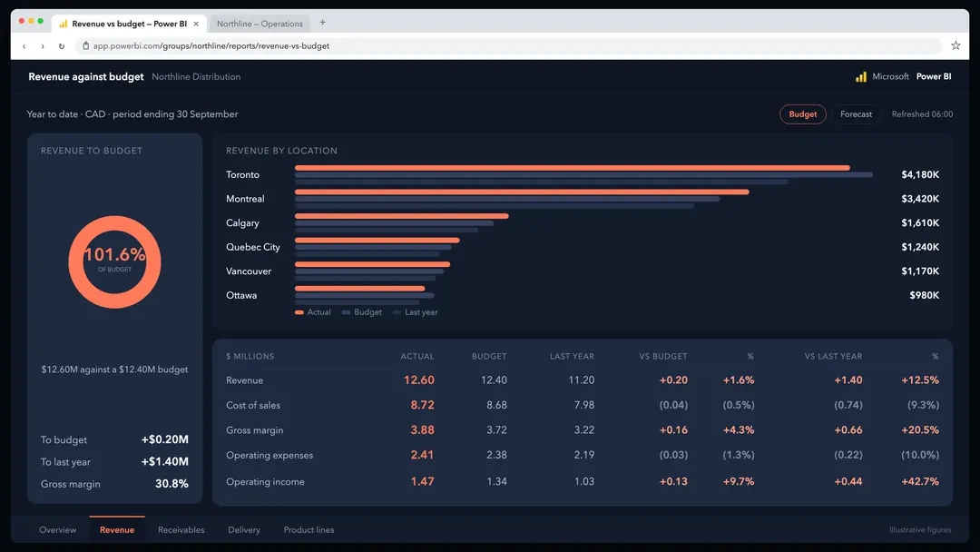This screenshot has width=980, height=552.
Task: Click the VS LAST YEAR column header
Action: 833,356
